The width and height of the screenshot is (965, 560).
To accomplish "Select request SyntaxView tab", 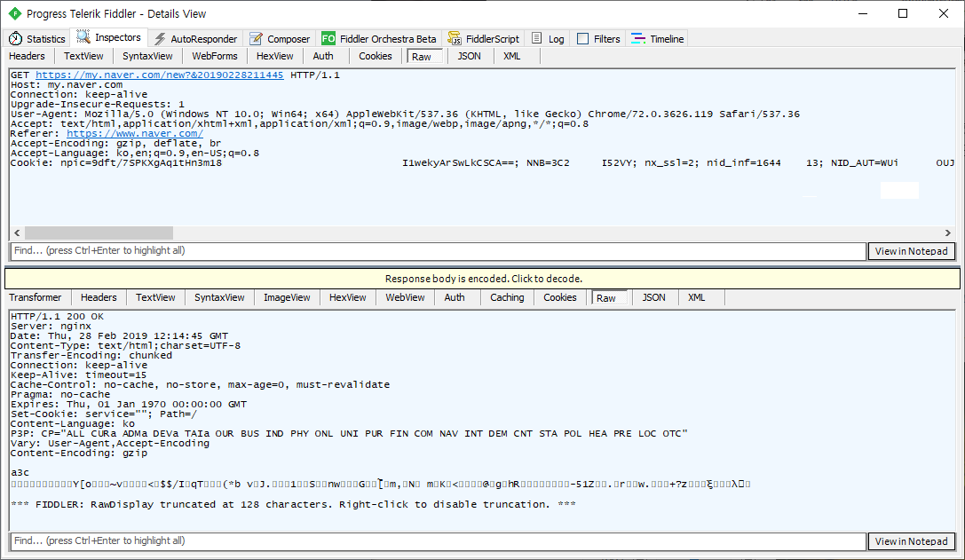I will point(147,56).
